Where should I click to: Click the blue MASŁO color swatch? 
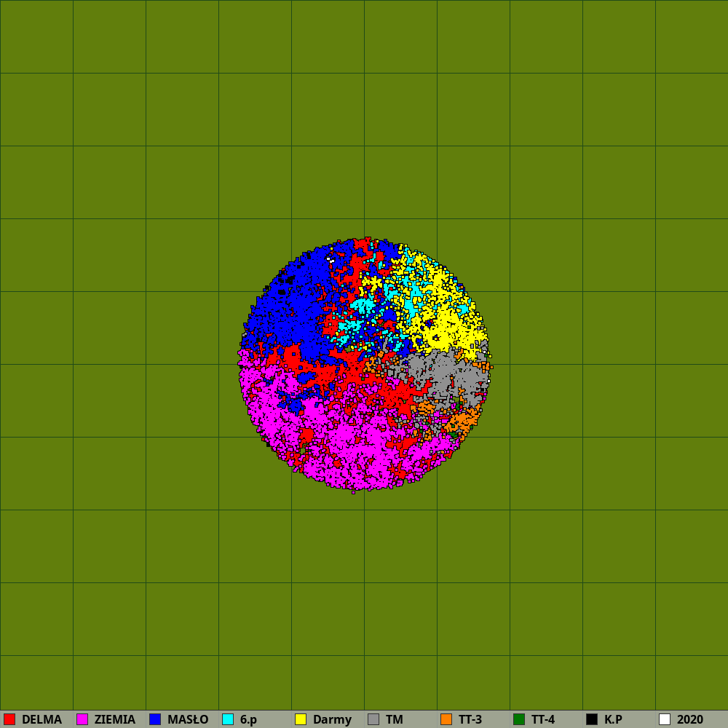click(155, 719)
